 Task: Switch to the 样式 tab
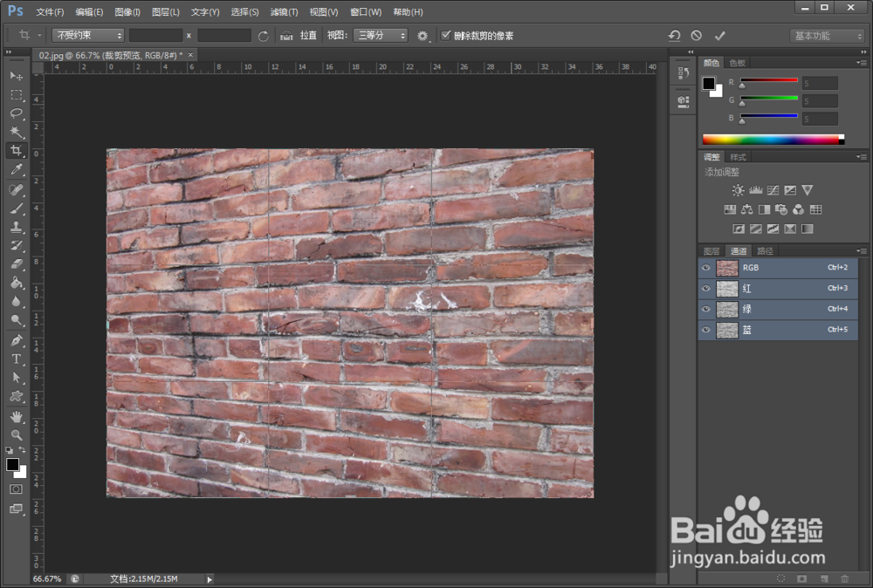(738, 157)
